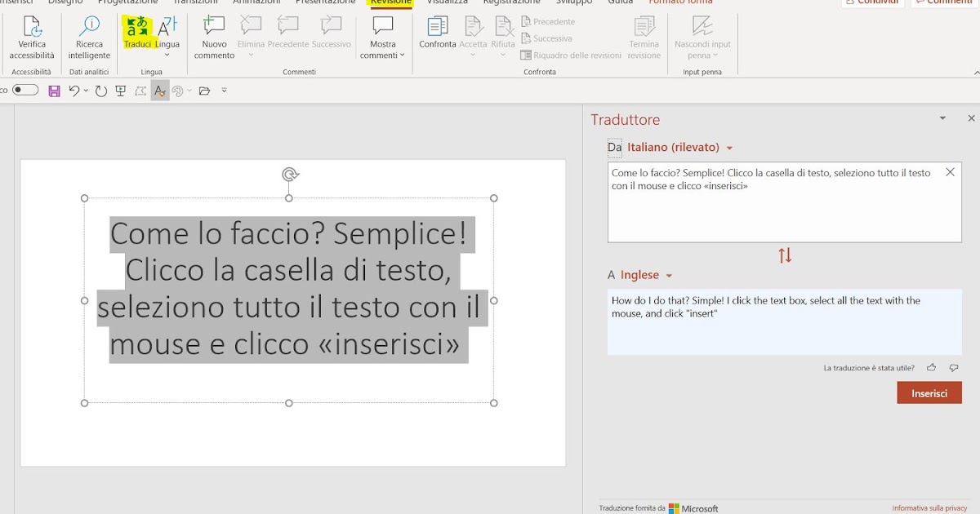Expand the palette icon's dropdown arrow
The image size is (980, 514).
point(189,91)
